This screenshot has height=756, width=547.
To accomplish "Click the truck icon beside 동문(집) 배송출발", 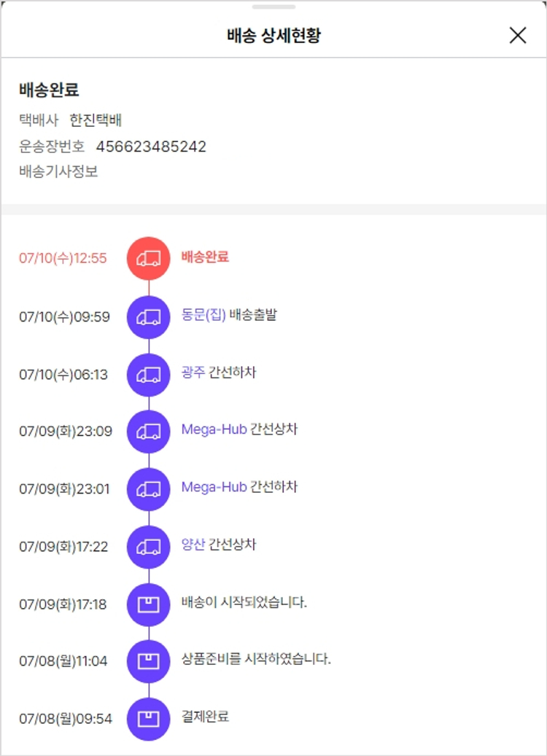I will click(x=149, y=316).
